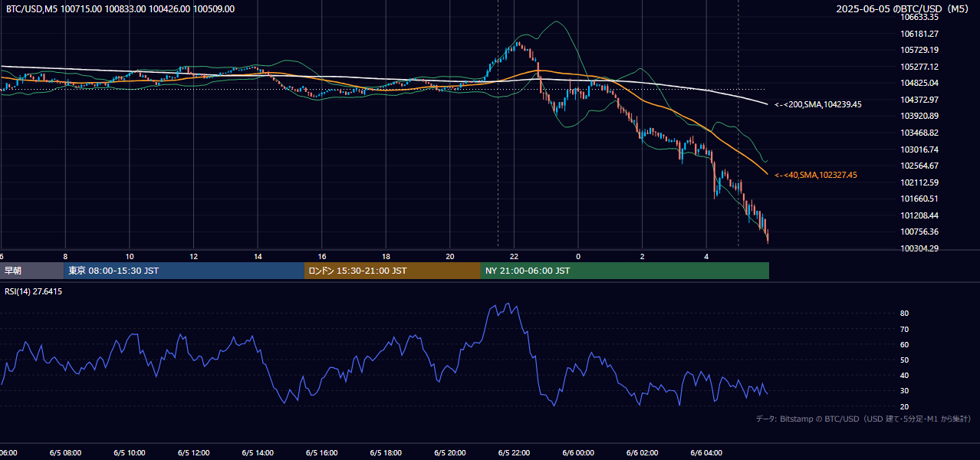Click hour label 8 under price chart
980x460 pixels.
66,256
